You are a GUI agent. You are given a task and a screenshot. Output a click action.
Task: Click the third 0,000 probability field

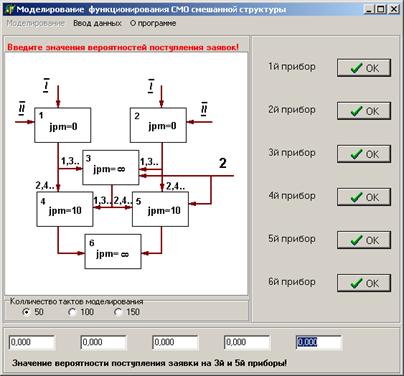pos(175,342)
